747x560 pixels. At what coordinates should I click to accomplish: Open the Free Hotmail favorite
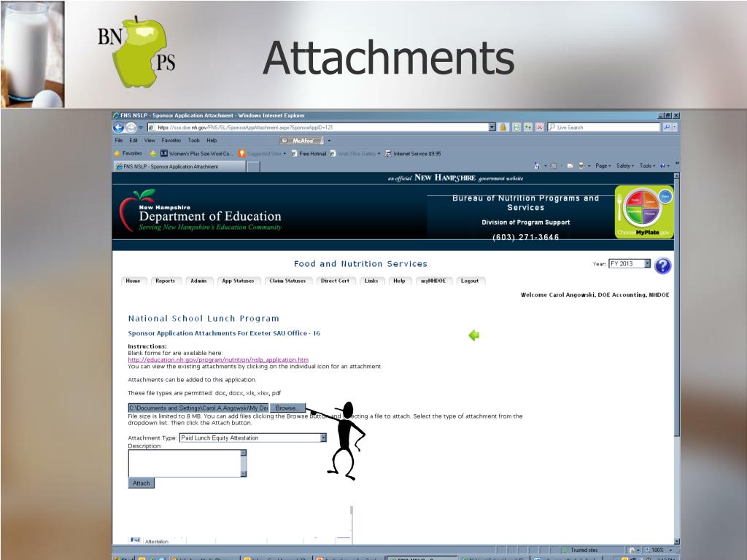coord(309,153)
